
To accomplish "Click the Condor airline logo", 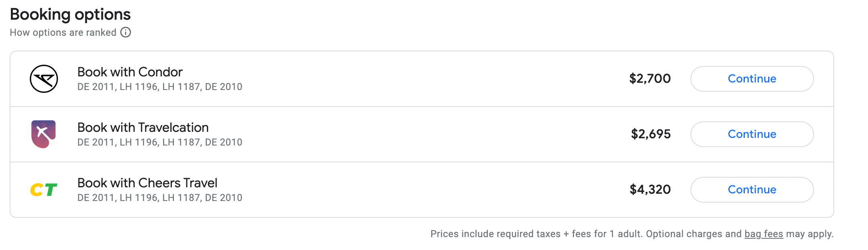I will pyautogui.click(x=44, y=79).
